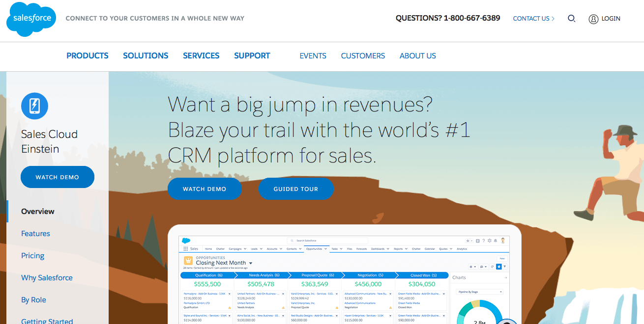Viewport: 644px width, 324px height.
Task: Switch to the Analytics tab in the dashboard preview
Action: pyautogui.click(x=462, y=249)
